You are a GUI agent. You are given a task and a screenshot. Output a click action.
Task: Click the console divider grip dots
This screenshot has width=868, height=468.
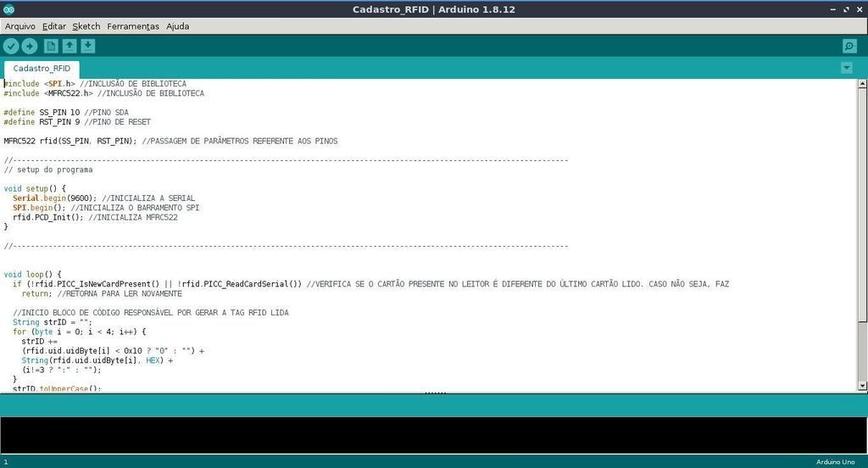[x=435, y=393]
